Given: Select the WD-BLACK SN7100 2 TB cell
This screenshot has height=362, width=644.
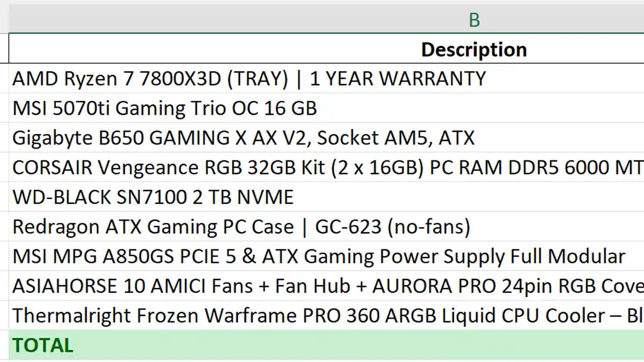Looking at the screenshot, I should tap(153, 197).
